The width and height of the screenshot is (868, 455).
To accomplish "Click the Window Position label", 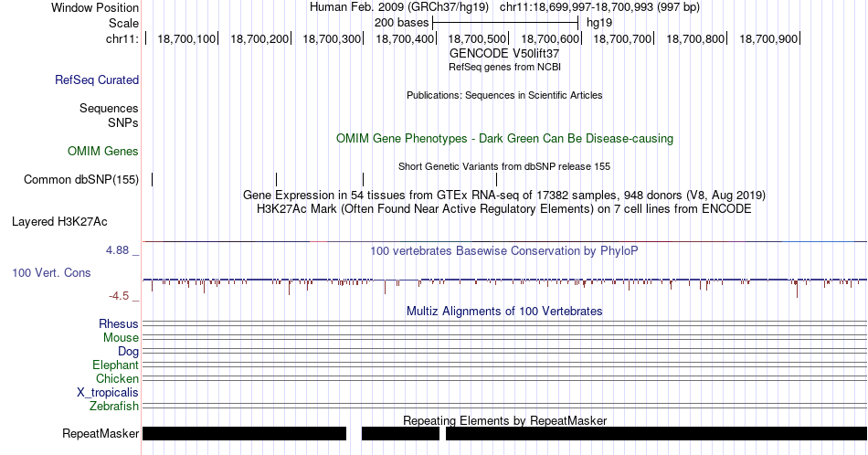I will point(95,7).
